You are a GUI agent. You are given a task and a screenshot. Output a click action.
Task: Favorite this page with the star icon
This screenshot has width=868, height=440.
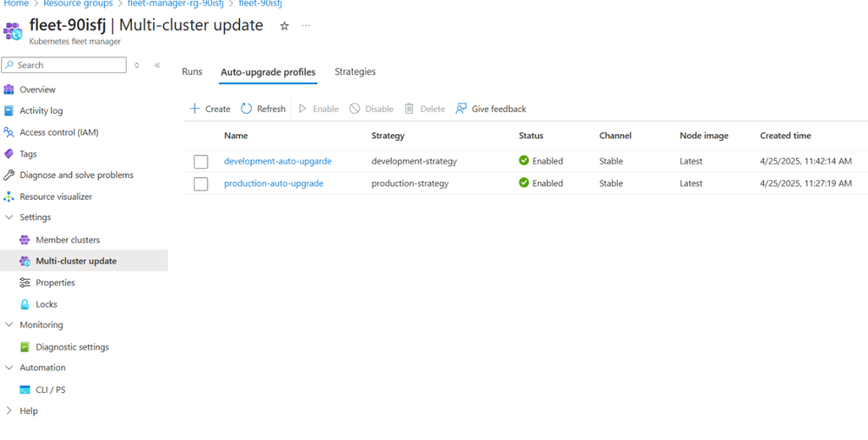coord(284,26)
